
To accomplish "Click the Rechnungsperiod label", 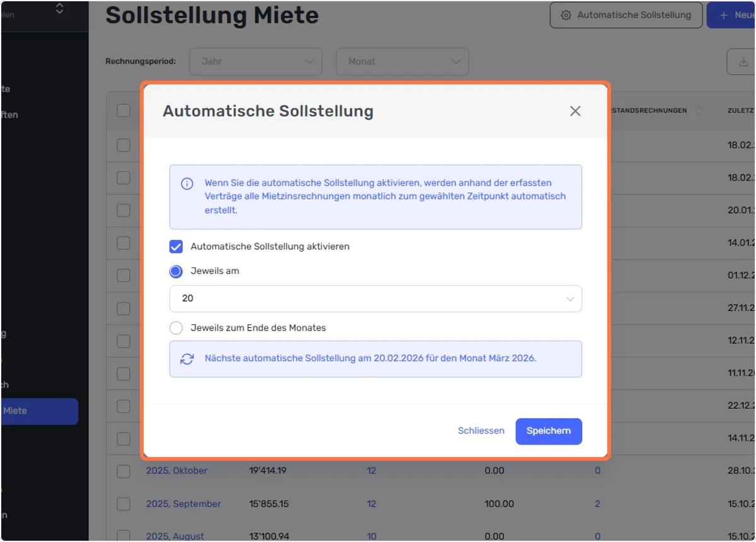I will tap(141, 62).
